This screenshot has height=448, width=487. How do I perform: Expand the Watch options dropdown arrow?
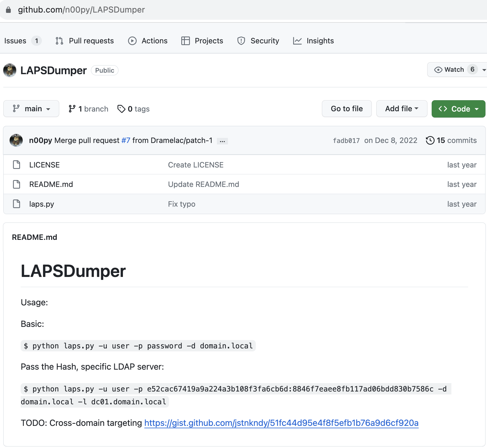483,70
